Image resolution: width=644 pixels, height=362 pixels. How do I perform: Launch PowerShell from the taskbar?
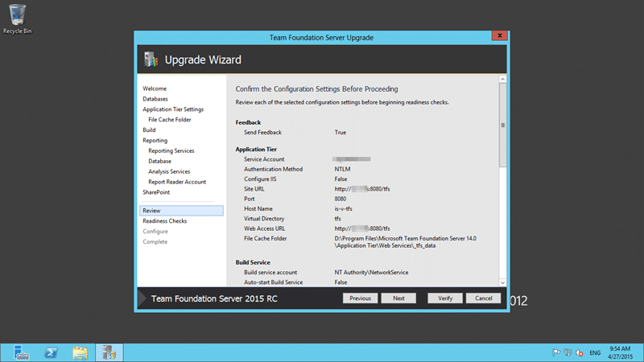pyautogui.click(x=51, y=352)
